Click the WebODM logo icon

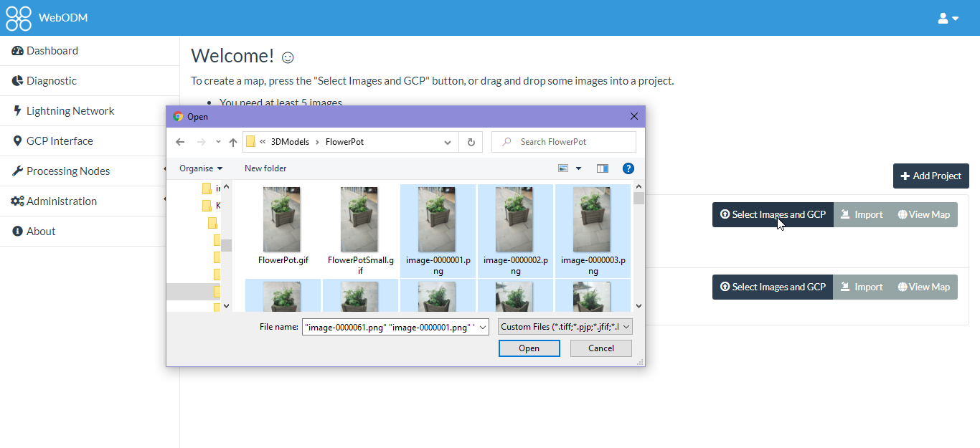point(19,18)
